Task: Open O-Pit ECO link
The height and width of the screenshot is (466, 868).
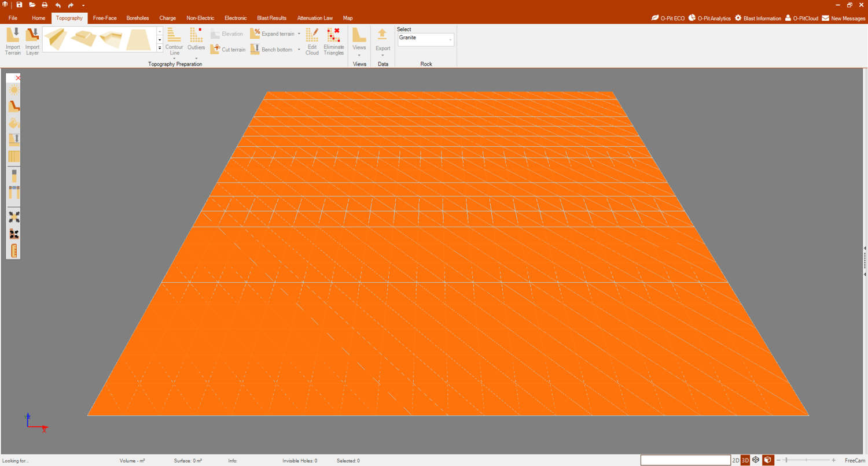Action: click(x=668, y=19)
